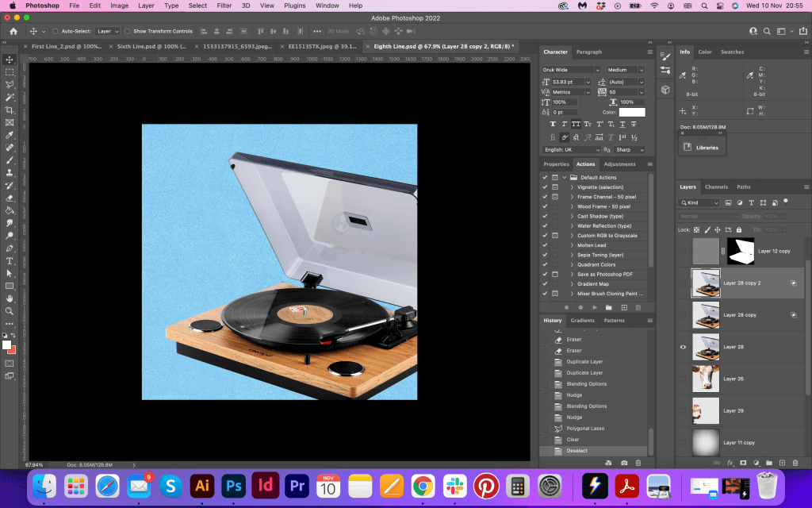The height and width of the screenshot is (508, 812).
Task: Select the Magic Wand tool
Action: pos(10,97)
